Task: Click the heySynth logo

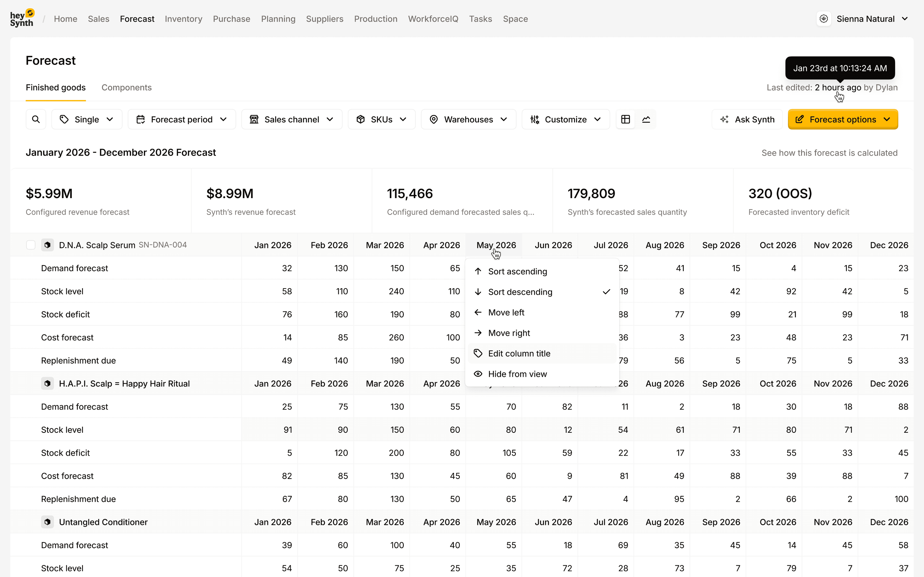Action: click(22, 18)
